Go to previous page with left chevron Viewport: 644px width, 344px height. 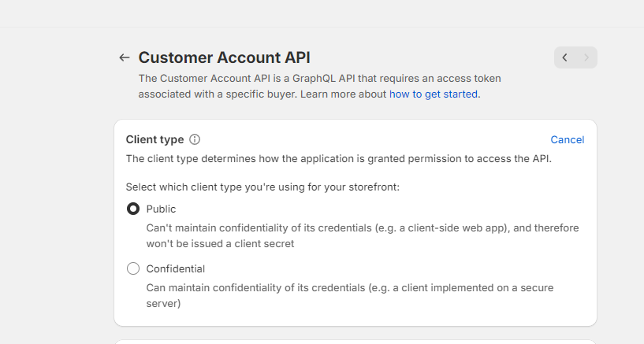[x=565, y=57]
